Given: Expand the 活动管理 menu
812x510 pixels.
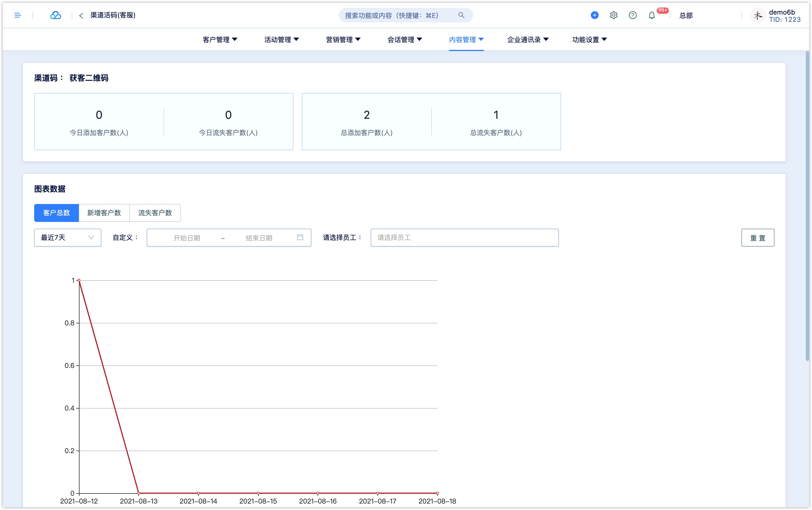Looking at the screenshot, I should [x=282, y=40].
